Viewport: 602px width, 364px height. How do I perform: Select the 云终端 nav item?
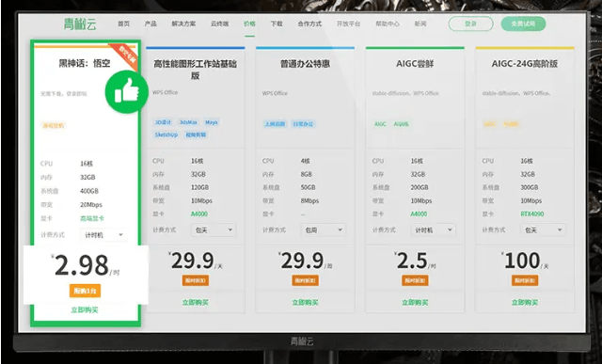(219, 24)
